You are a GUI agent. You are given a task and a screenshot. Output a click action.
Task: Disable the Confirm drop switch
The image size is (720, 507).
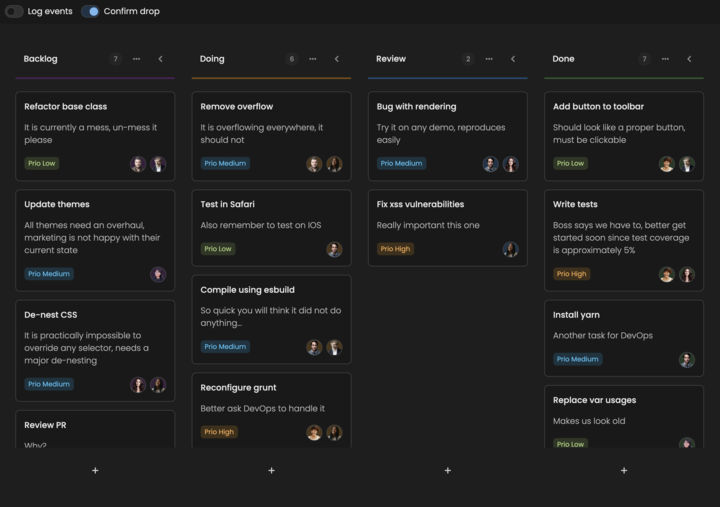[90, 11]
